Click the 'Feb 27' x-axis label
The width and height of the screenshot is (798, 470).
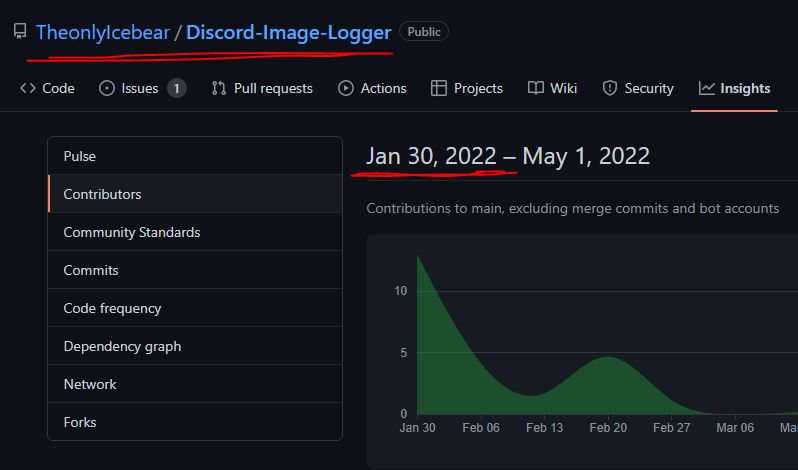(x=672, y=428)
